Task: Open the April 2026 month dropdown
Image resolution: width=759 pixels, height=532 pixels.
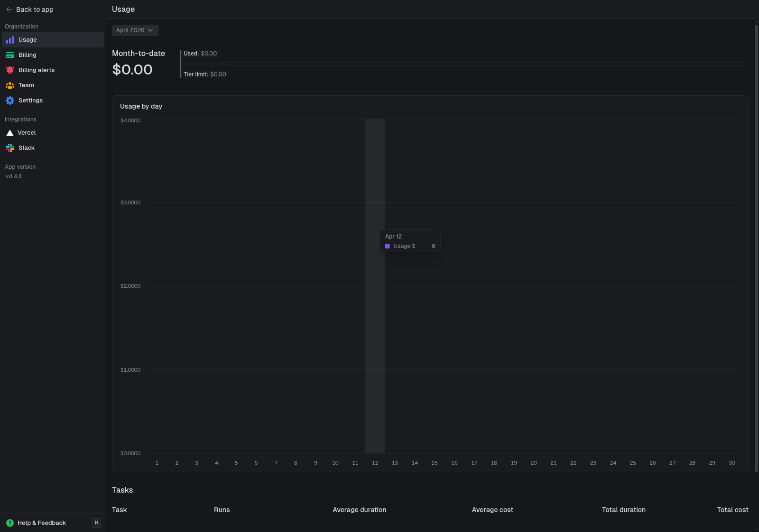Action: (135, 30)
